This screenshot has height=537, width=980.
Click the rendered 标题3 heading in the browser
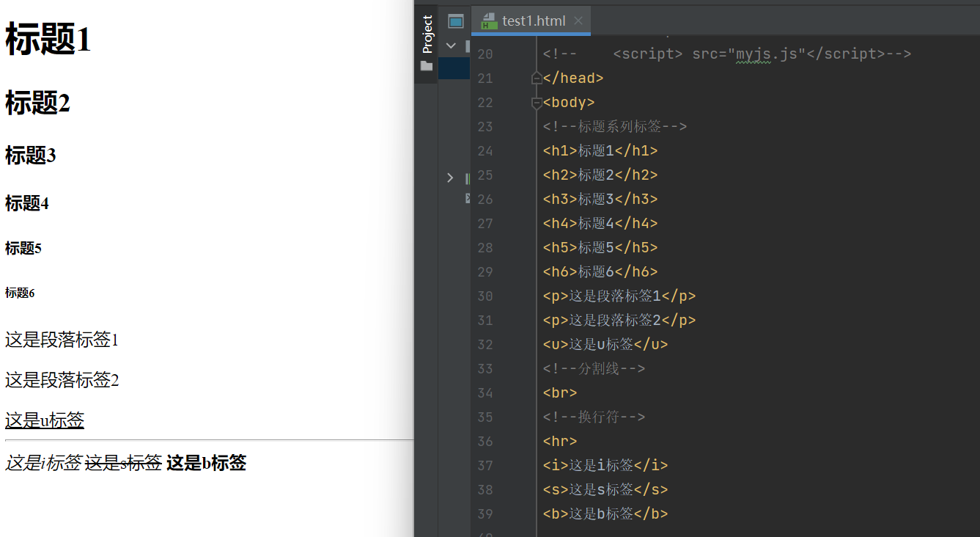coord(31,156)
